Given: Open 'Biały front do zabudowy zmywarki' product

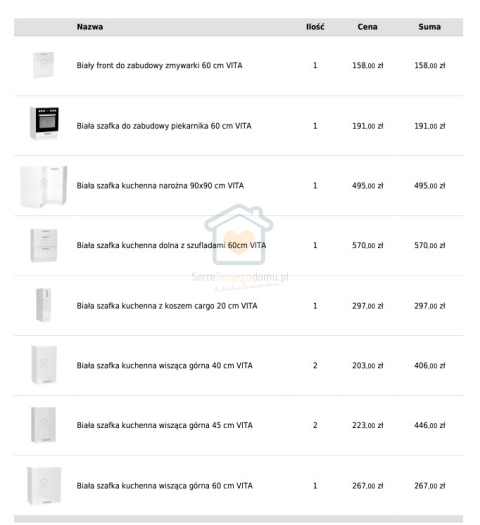Looking at the screenshot, I should coord(159,65).
